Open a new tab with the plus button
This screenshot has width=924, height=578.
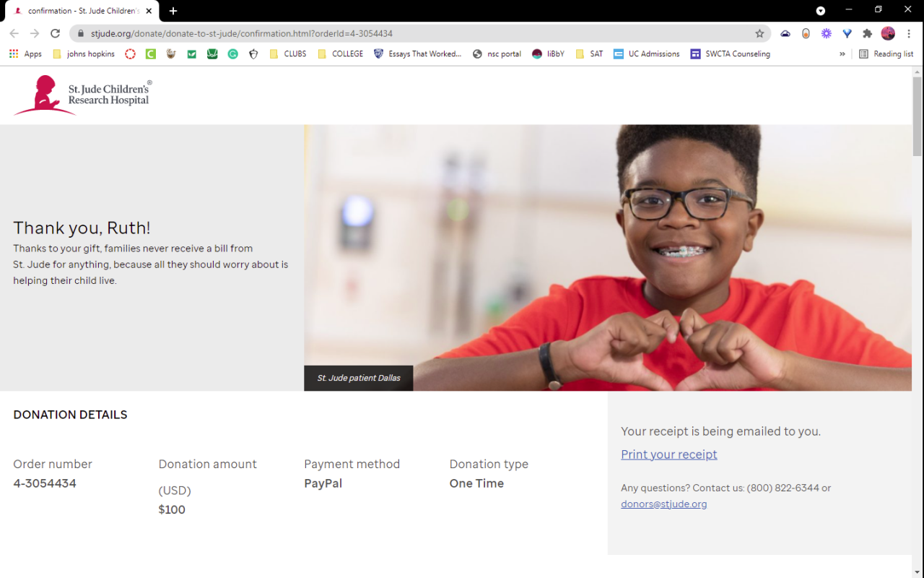point(173,11)
